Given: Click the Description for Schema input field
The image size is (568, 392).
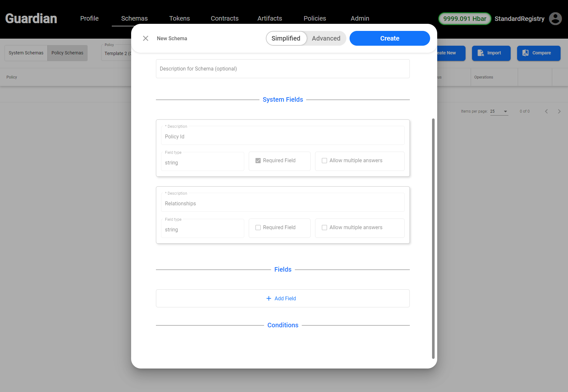Looking at the screenshot, I should 283,69.
